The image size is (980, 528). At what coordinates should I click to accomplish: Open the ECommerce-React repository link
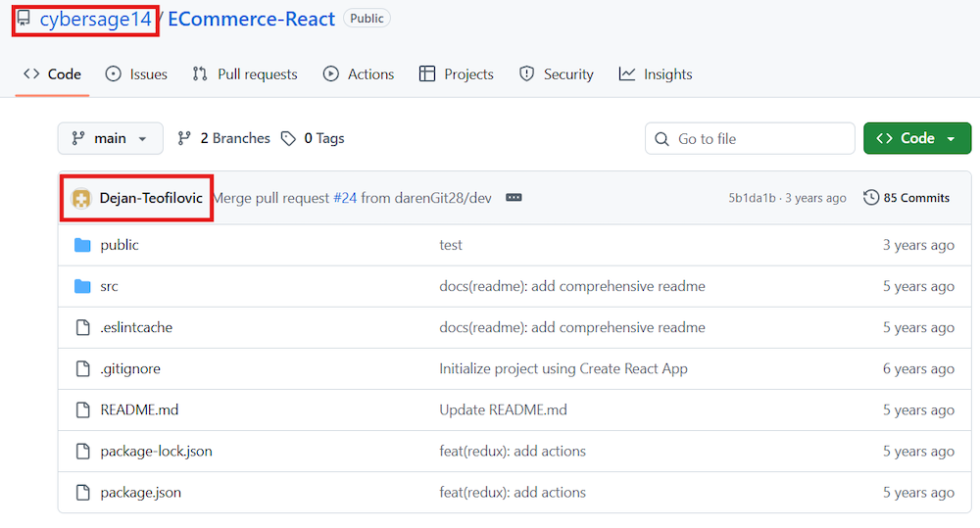coord(251,19)
